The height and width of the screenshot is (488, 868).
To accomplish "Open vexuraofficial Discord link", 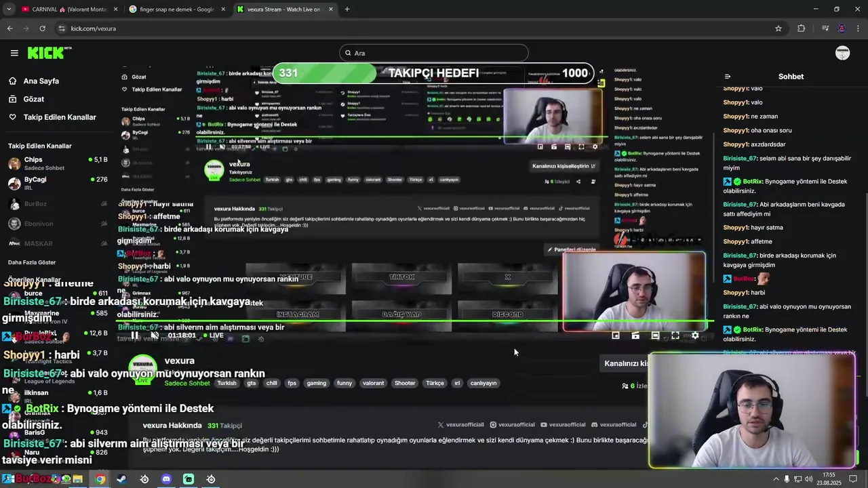I will click(x=614, y=425).
